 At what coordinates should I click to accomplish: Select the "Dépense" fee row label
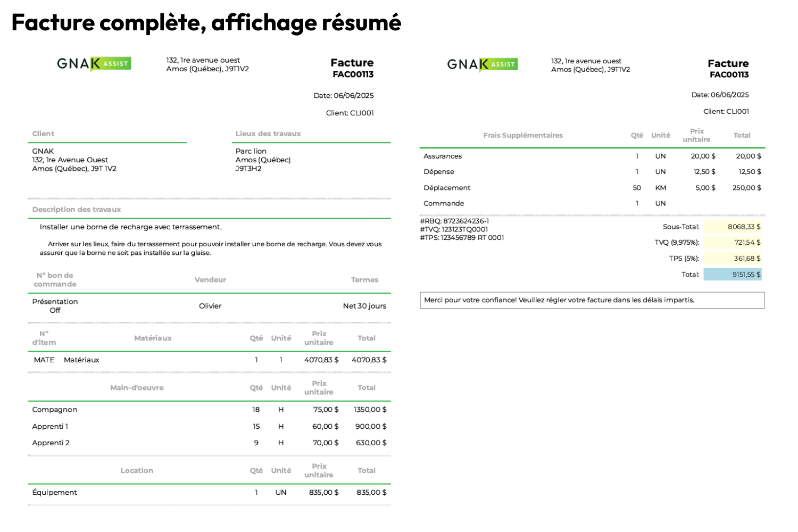point(439,172)
